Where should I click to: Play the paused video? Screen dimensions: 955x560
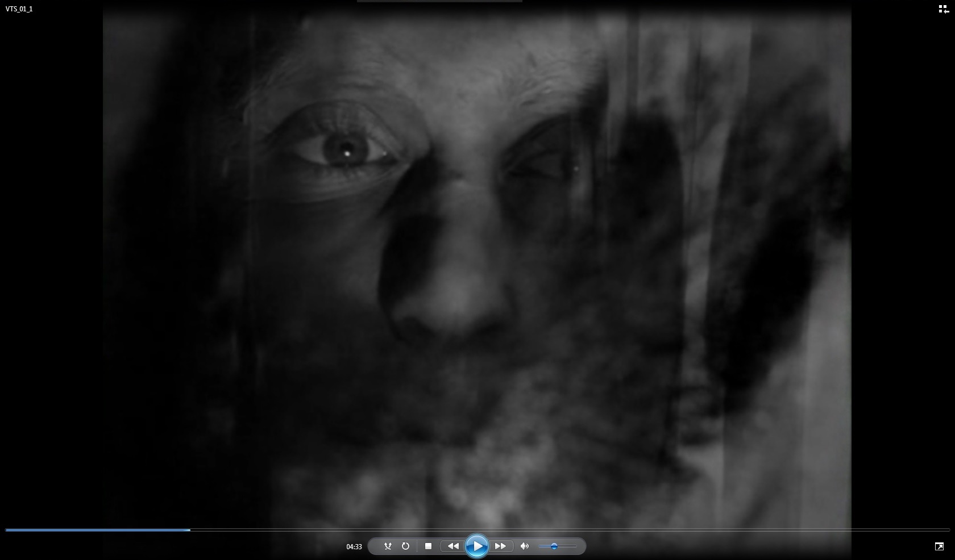click(x=477, y=546)
